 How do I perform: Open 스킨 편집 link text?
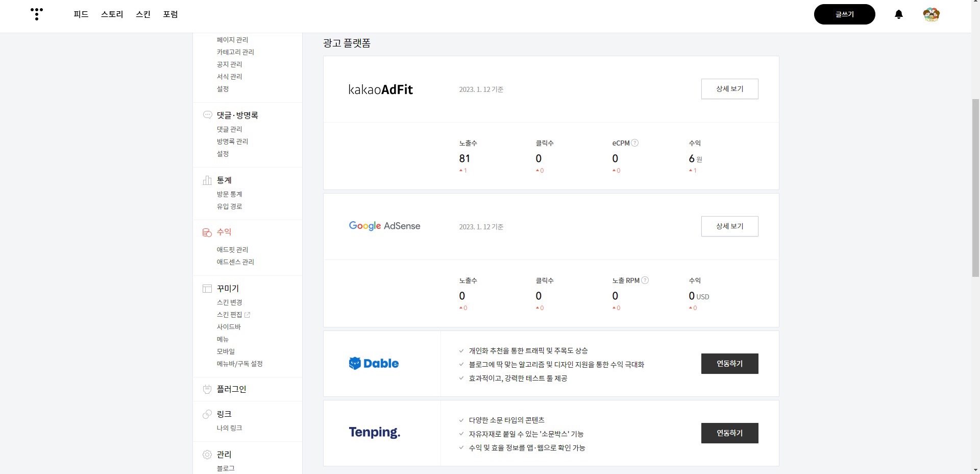(x=229, y=315)
